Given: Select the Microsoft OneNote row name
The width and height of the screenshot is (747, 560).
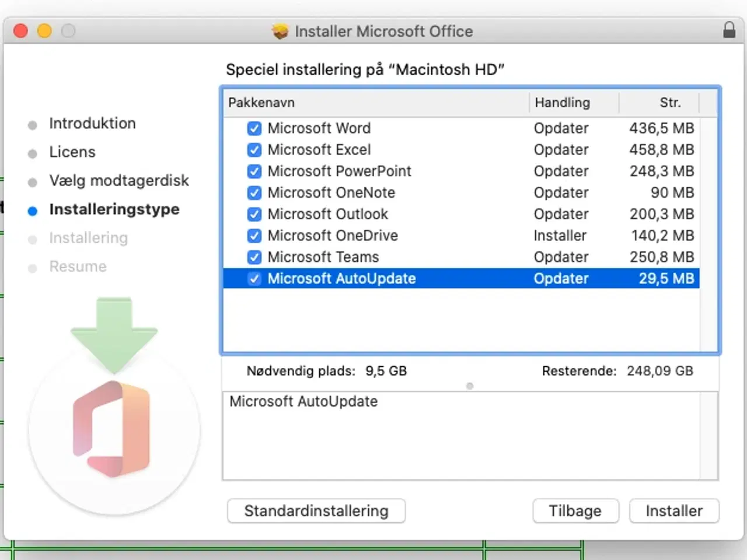Looking at the screenshot, I should (x=331, y=192).
